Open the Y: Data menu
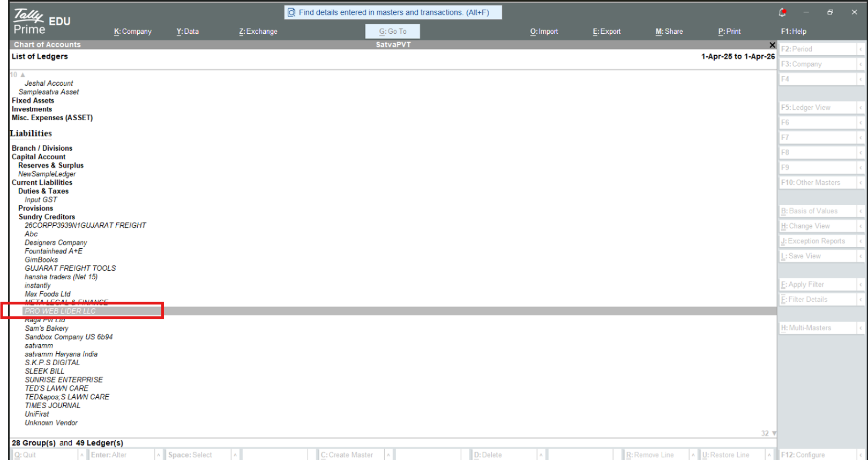 [188, 32]
